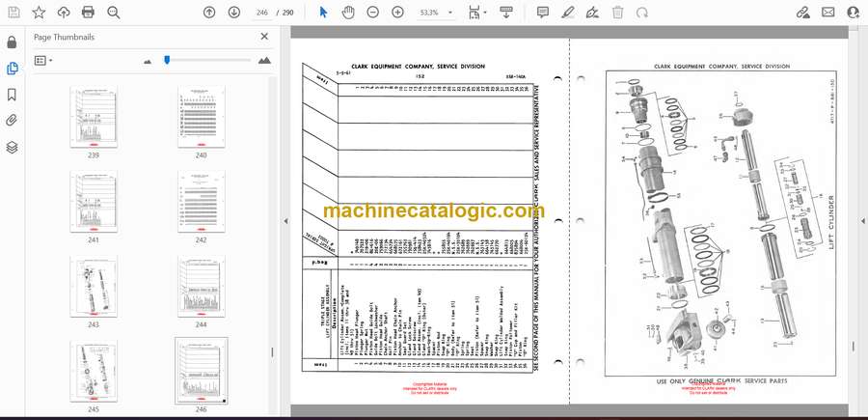Zoom out with the minus button
This screenshot has width=868, height=420.
(373, 13)
